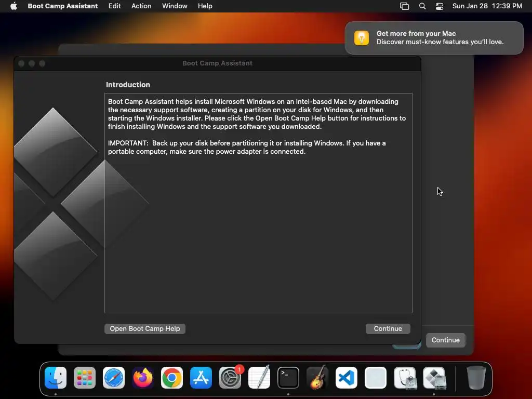Click Continue in the front Boot Camp window
The image size is (532, 399).
pyautogui.click(x=388, y=328)
